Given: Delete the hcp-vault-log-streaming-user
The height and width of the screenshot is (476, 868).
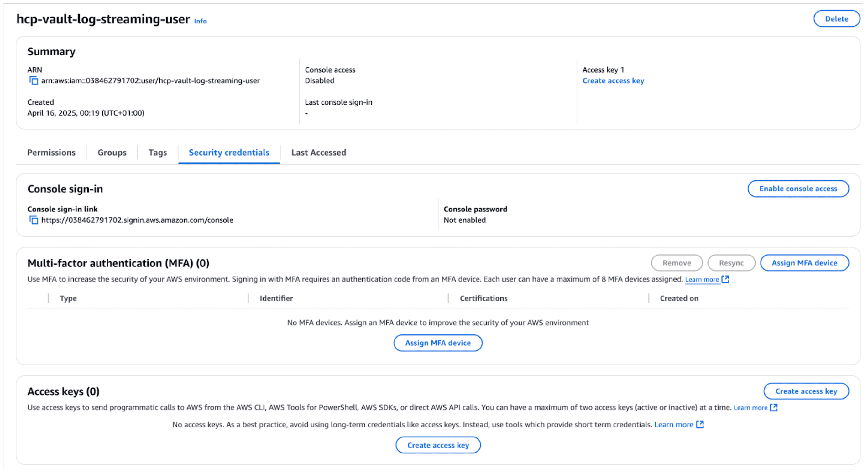Looking at the screenshot, I should pos(836,19).
